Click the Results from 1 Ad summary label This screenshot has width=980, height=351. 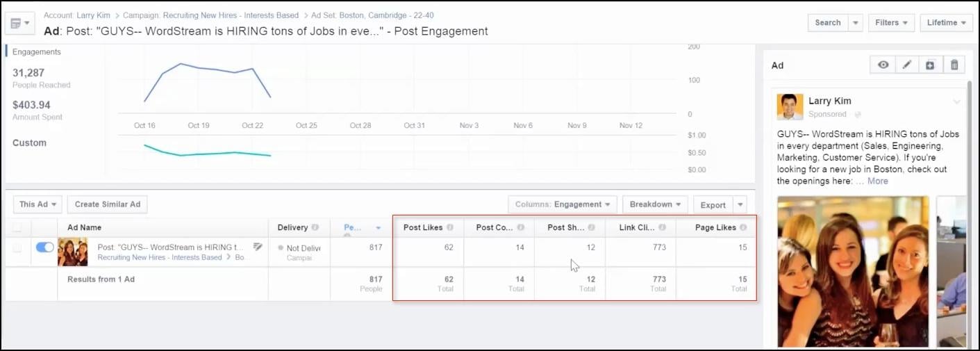pos(101,279)
